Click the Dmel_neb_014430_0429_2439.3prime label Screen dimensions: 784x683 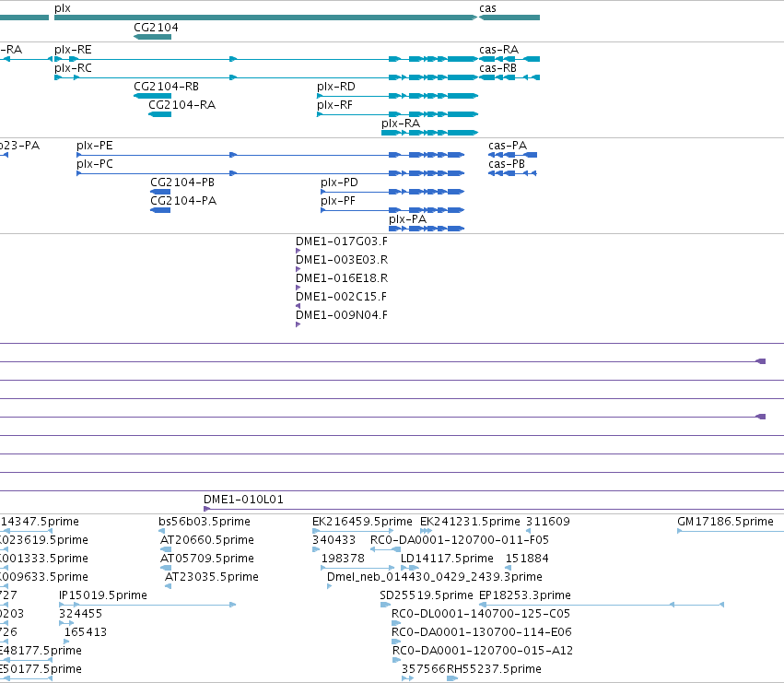[435, 577]
